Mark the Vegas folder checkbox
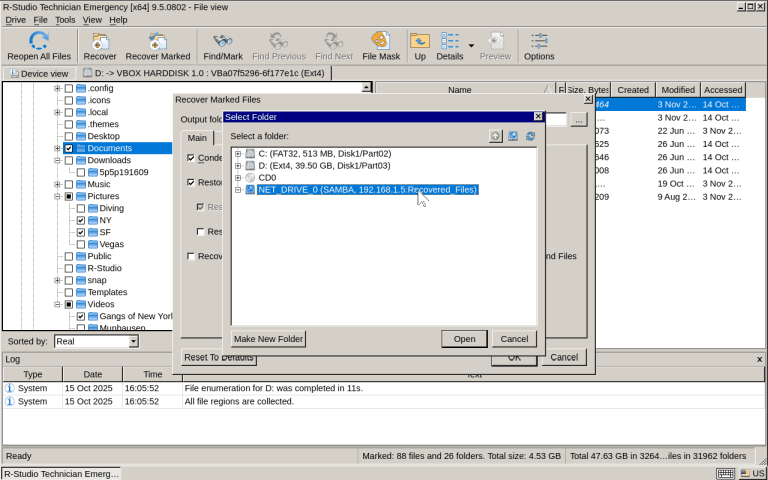Screen dimensions: 768x480 pos(81,244)
